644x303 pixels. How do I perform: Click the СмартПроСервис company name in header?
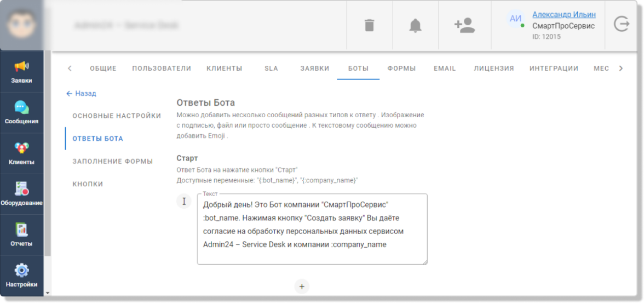point(563,26)
